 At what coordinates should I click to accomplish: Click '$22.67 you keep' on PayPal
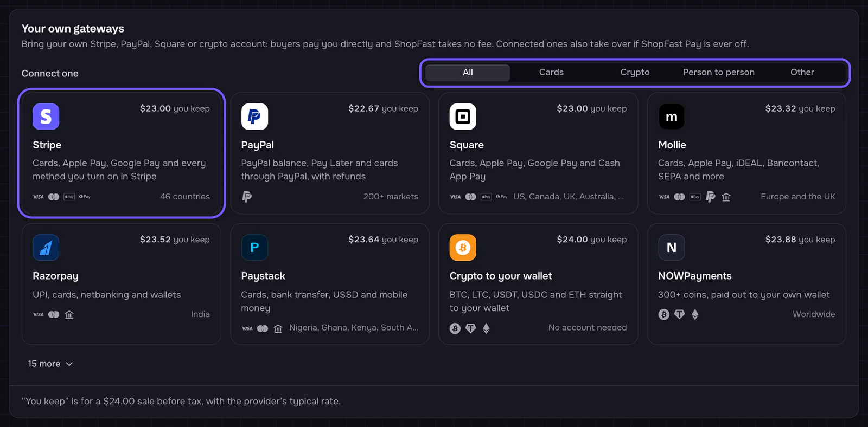(x=383, y=108)
